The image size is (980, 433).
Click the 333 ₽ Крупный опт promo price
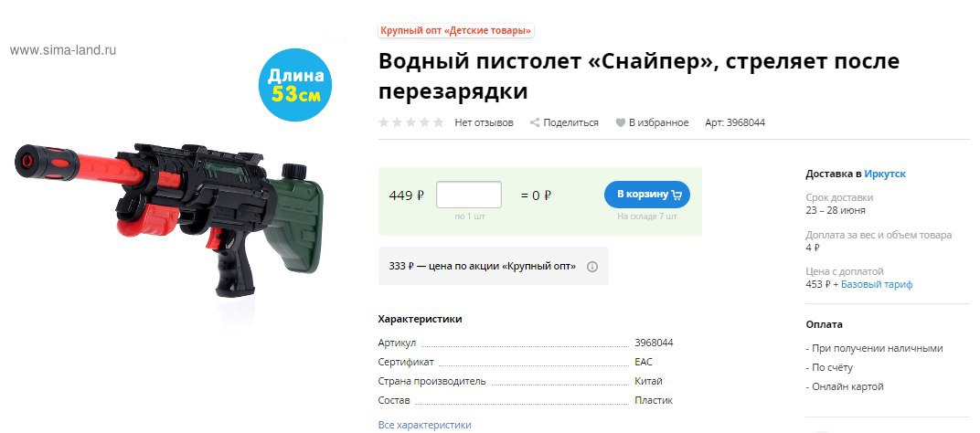coord(483,266)
